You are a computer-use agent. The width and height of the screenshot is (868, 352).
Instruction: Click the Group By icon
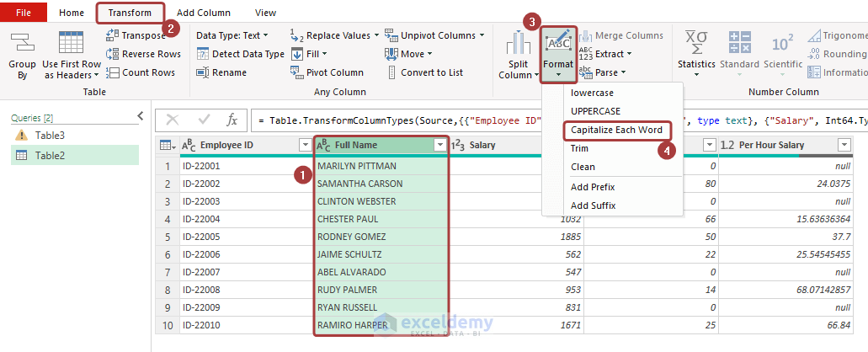(22, 42)
